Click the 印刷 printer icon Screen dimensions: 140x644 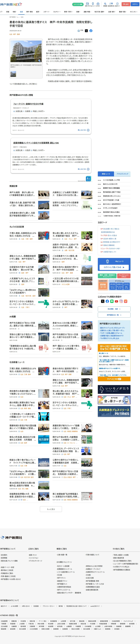point(79,31)
